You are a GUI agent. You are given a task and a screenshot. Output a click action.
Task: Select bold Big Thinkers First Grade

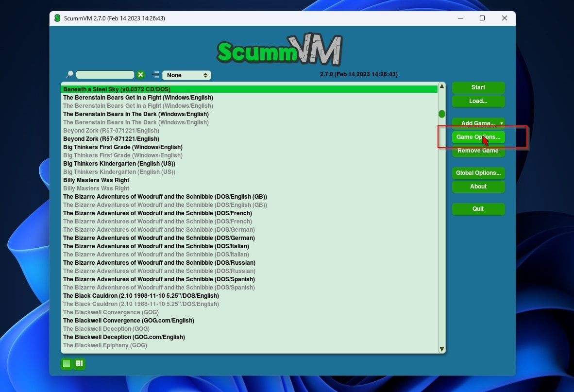point(249,147)
